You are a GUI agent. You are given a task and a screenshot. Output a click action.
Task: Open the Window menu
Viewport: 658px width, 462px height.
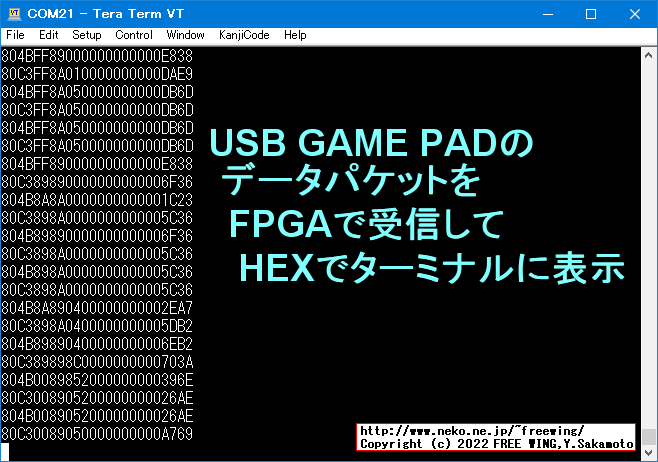[185, 35]
